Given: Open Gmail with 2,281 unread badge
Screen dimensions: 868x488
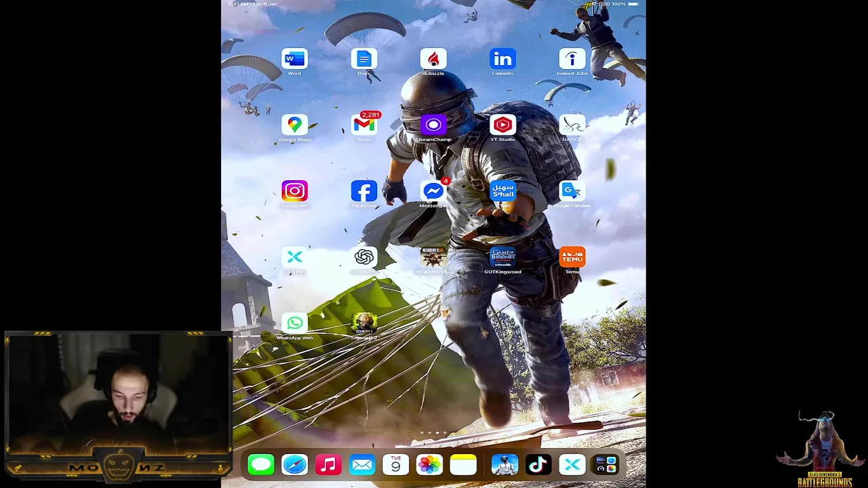Looking at the screenshot, I should point(364,125).
